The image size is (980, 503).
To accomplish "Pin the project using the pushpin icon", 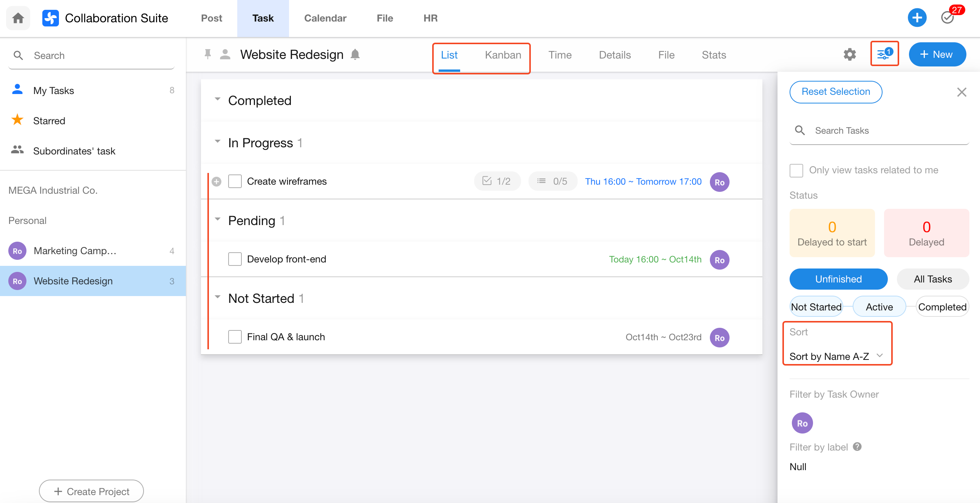I will pyautogui.click(x=207, y=54).
